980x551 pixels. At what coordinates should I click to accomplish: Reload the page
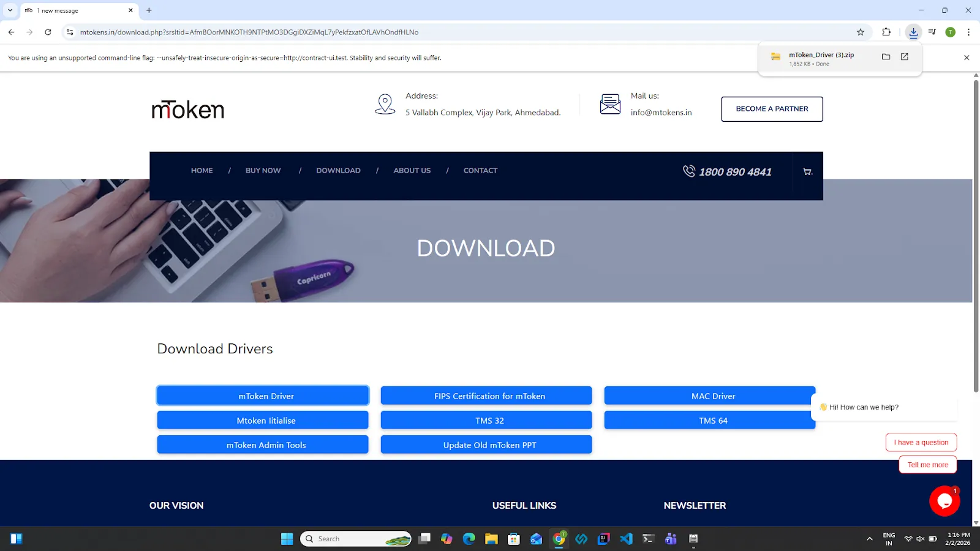click(48, 32)
